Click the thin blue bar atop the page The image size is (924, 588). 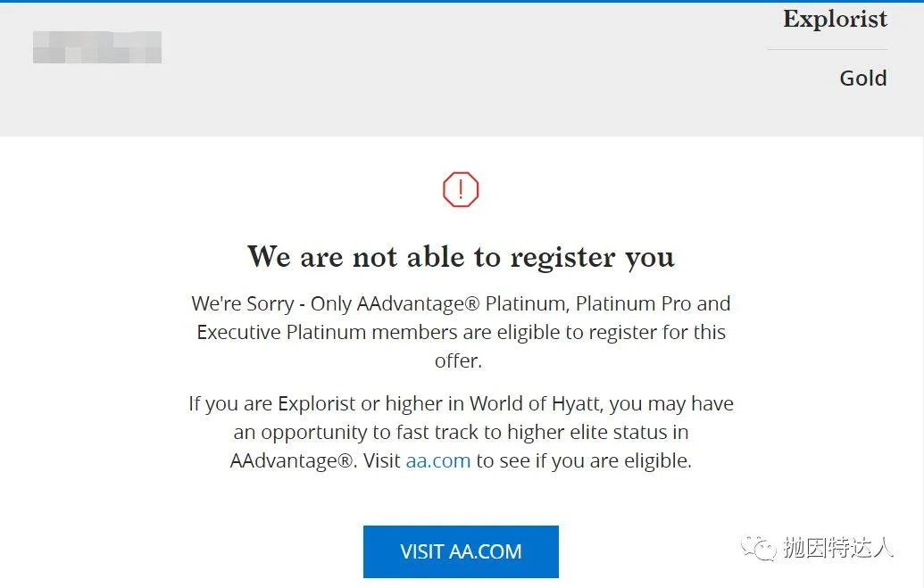[462, 1]
